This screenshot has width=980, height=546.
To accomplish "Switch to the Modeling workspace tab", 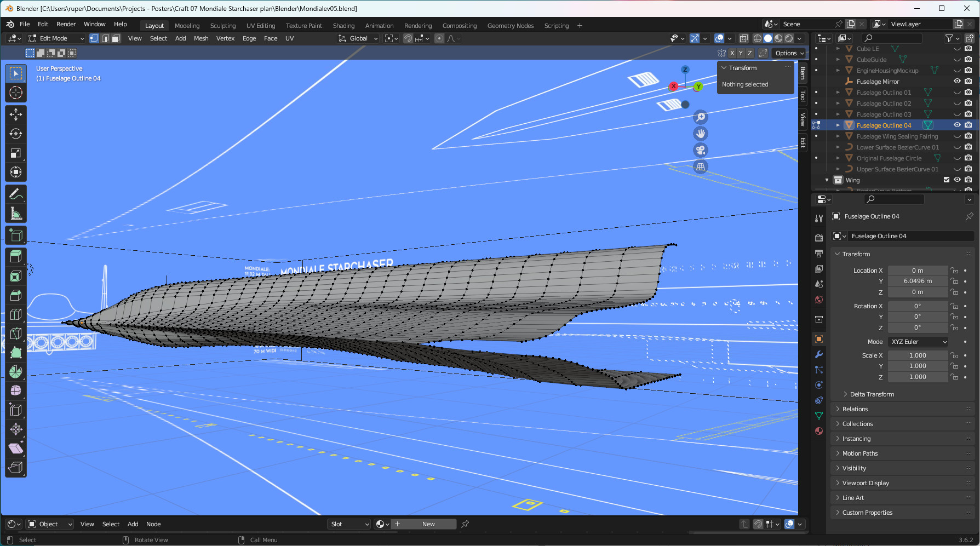I will (187, 26).
